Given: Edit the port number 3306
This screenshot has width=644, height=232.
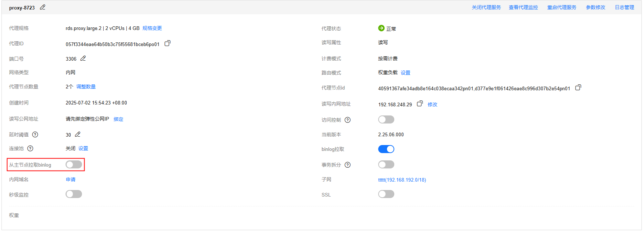Looking at the screenshot, I should coord(83,58).
